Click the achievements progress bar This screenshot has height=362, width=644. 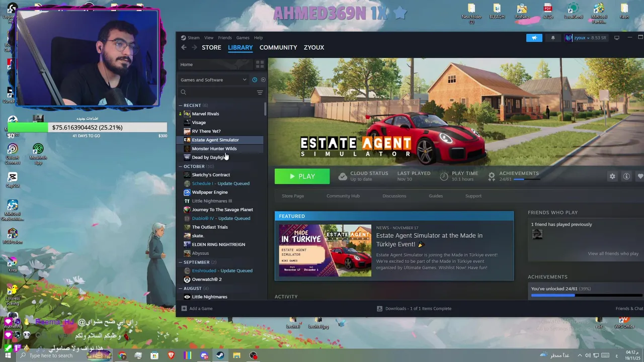pos(587,296)
